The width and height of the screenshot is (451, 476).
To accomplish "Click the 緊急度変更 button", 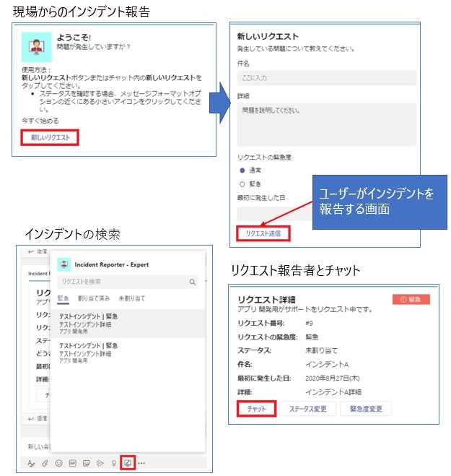I will tap(366, 409).
